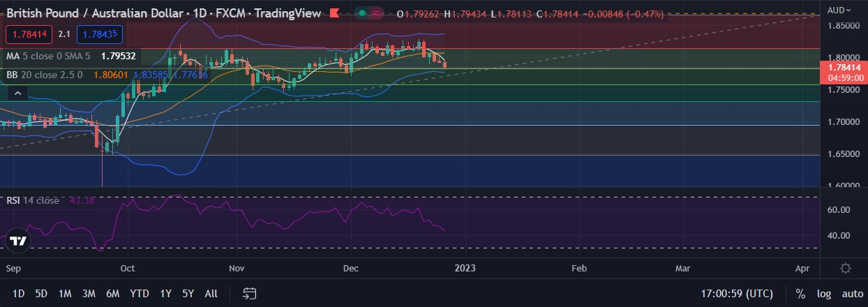Select the YTD time range
The width and height of the screenshot is (868, 307).
(139, 294)
